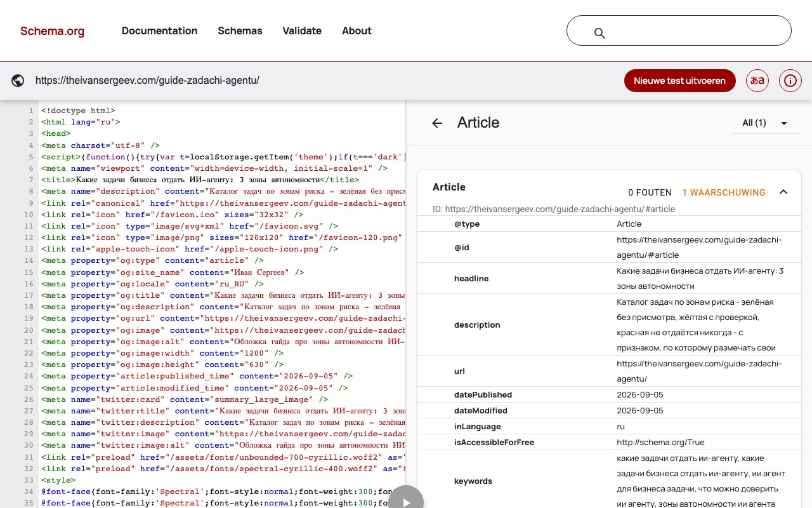The image size is (812, 508).
Task: Click the favicon.ico link line 10
Action: [x=173, y=215]
